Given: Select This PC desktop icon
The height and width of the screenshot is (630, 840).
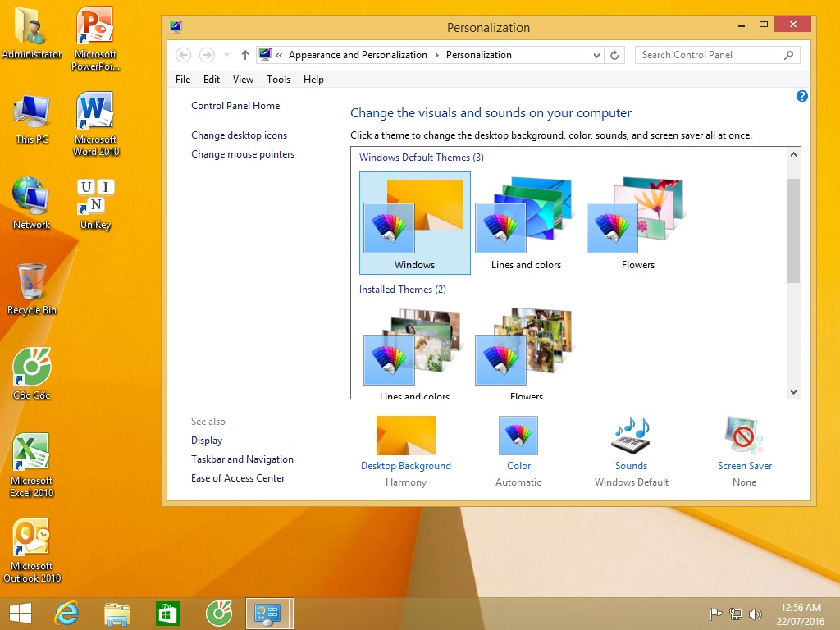Looking at the screenshot, I should tap(32, 120).
